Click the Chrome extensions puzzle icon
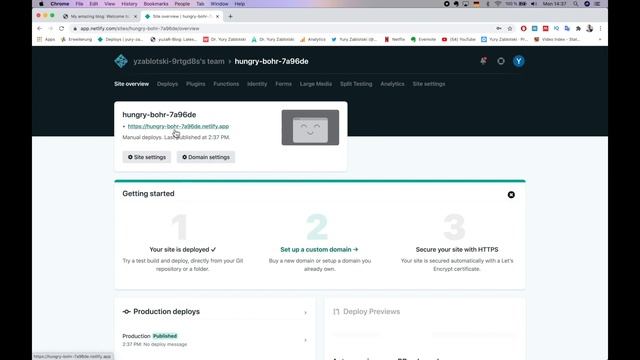This screenshot has width=640, height=360. tap(578, 29)
